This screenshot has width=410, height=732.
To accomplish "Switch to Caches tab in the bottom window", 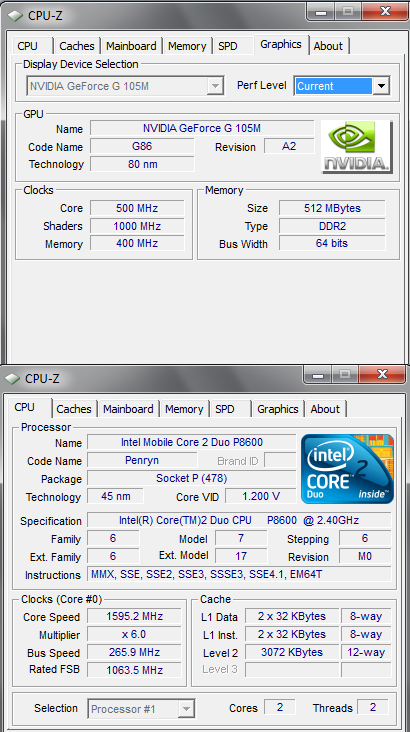I will [x=74, y=409].
